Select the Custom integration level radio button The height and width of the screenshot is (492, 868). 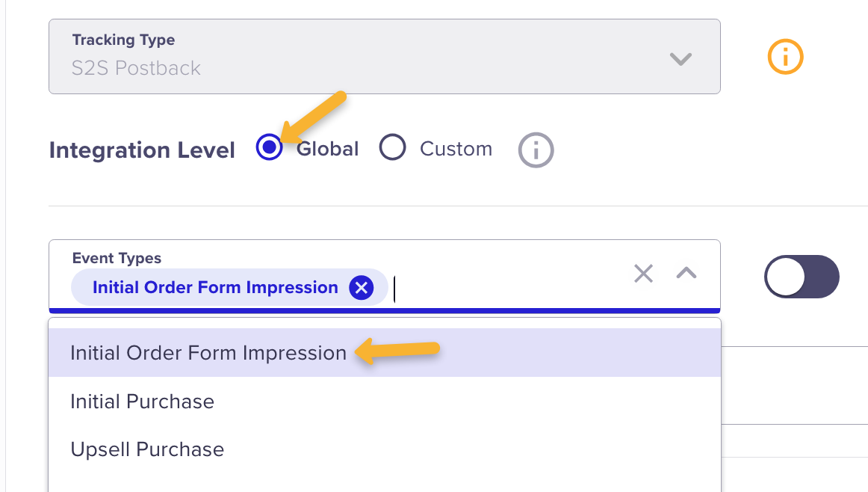pos(392,148)
